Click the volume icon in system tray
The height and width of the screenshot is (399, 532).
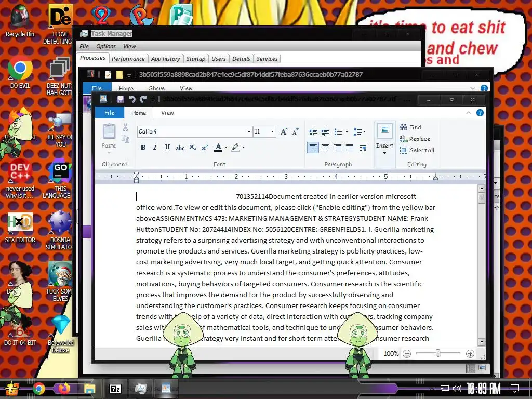pyautogui.click(x=457, y=389)
